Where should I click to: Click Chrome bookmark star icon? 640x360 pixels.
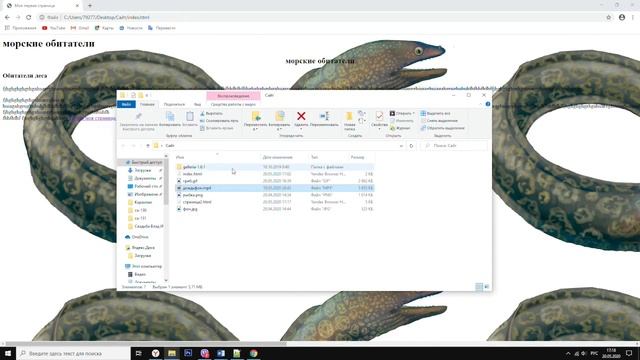tap(609, 18)
